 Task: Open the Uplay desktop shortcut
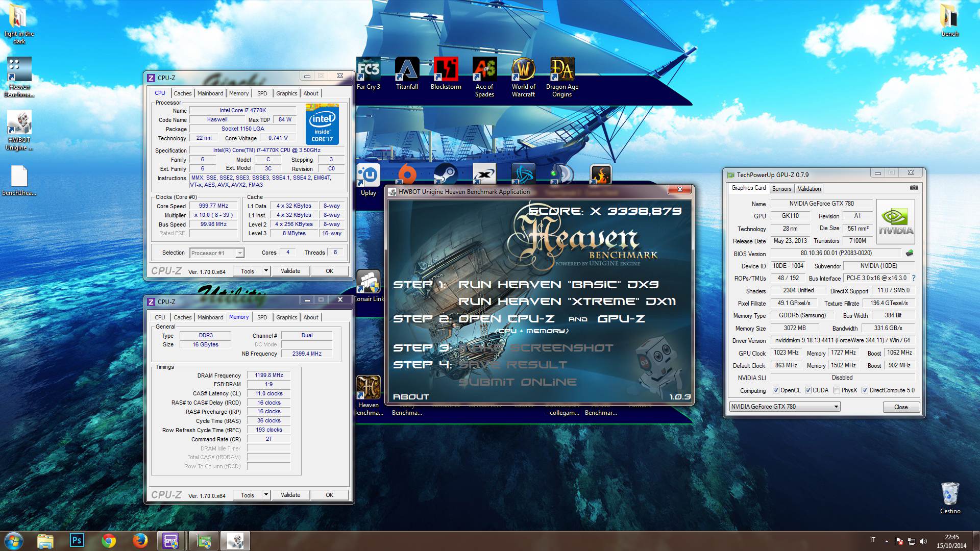369,180
